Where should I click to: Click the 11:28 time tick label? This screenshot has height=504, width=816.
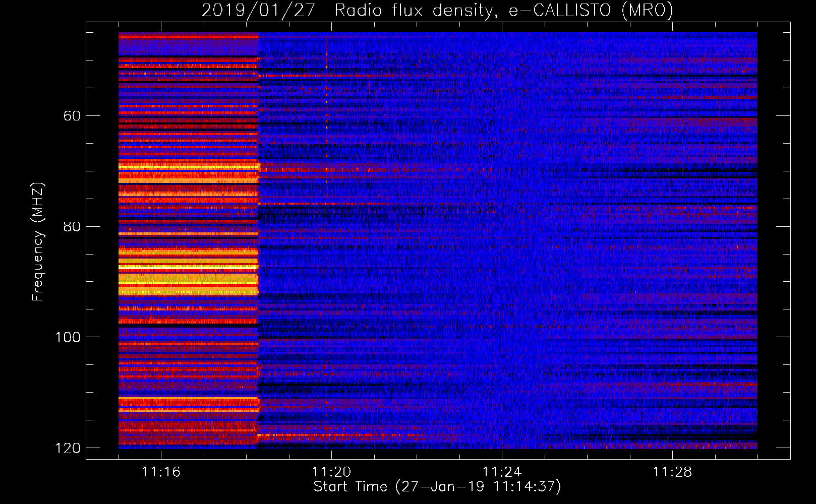[672, 472]
